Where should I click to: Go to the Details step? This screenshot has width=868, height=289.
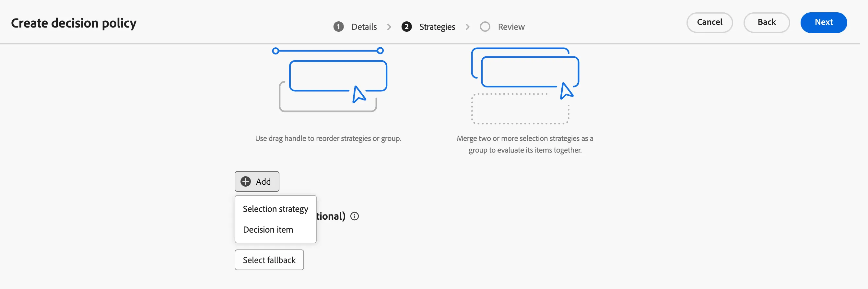(355, 27)
